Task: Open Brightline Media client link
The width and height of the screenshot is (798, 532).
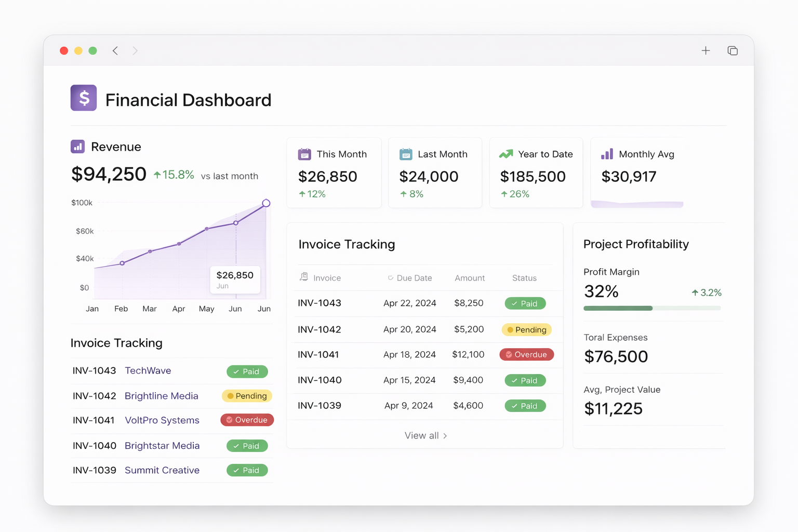Action: pyautogui.click(x=162, y=396)
